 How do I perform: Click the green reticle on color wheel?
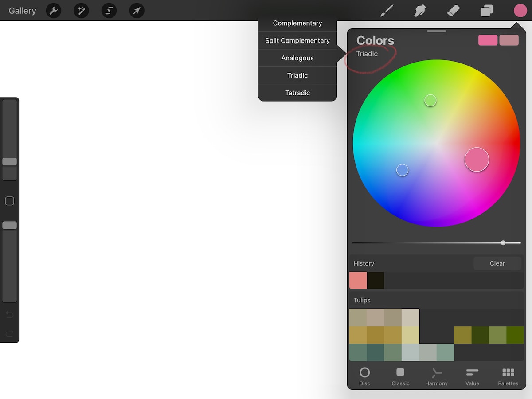[430, 101]
